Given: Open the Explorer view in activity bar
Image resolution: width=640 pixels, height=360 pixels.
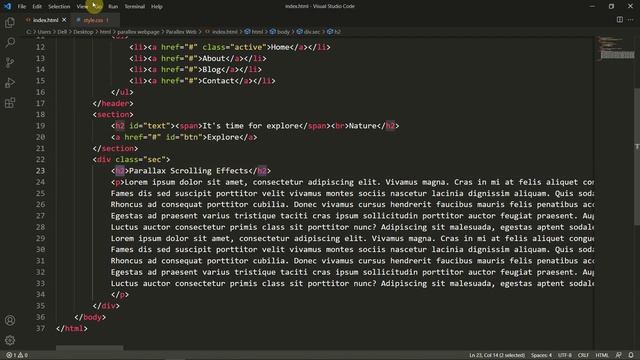Looking at the screenshot, I should point(10,22).
